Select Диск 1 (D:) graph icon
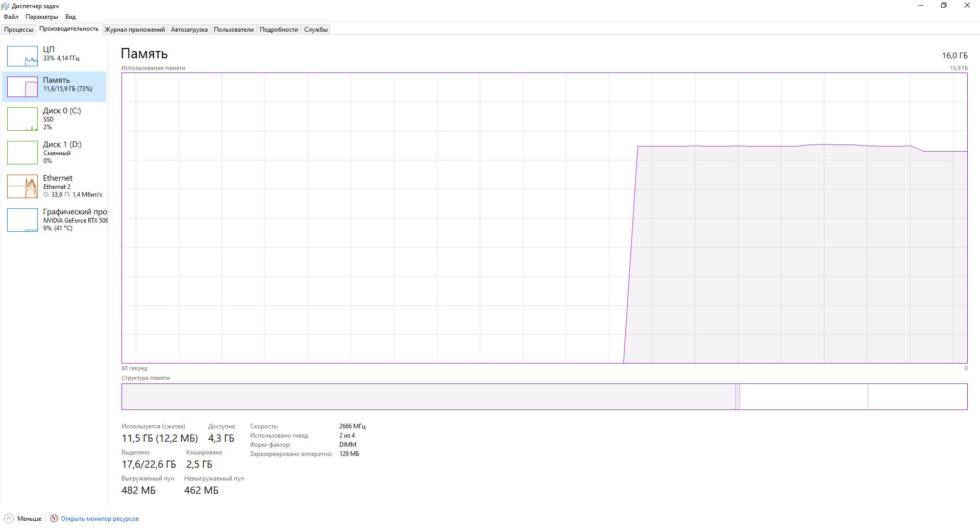The height and width of the screenshot is (531, 980). click(22, 153)
